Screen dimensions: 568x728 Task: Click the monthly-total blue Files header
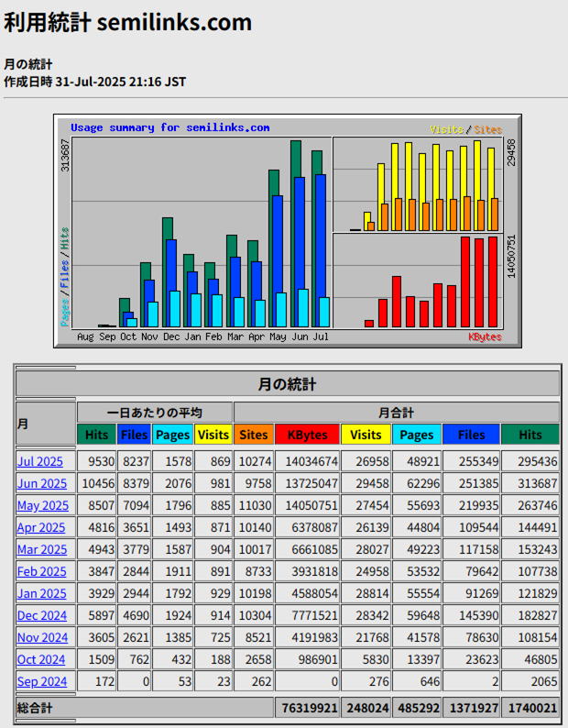(471, 435)
